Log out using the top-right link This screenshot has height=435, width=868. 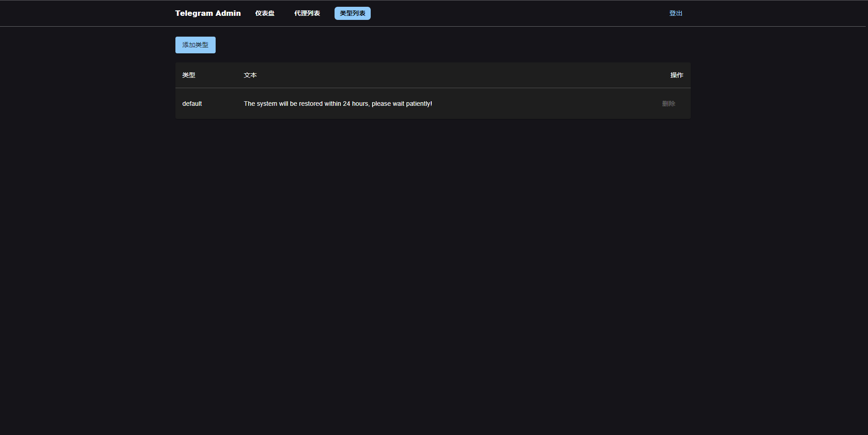coord(675,13)
